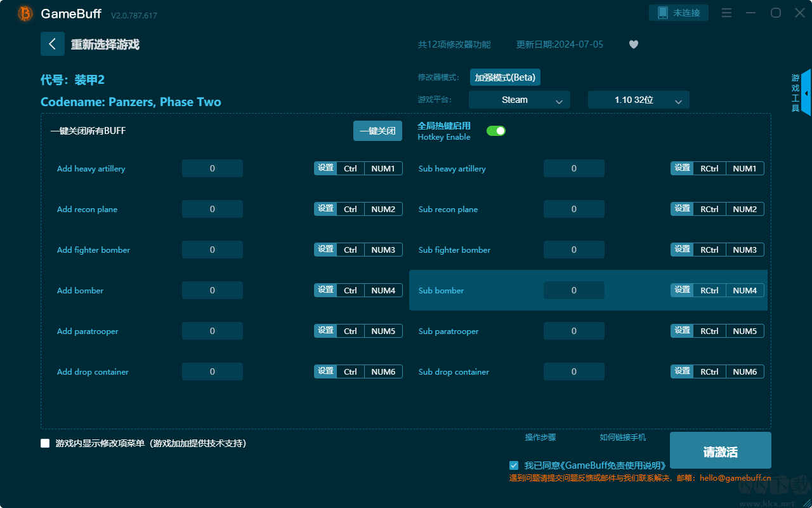This screenshot has width=812, height=508.
Task: Click the phone 未连接 connection button
Action: 679,13
